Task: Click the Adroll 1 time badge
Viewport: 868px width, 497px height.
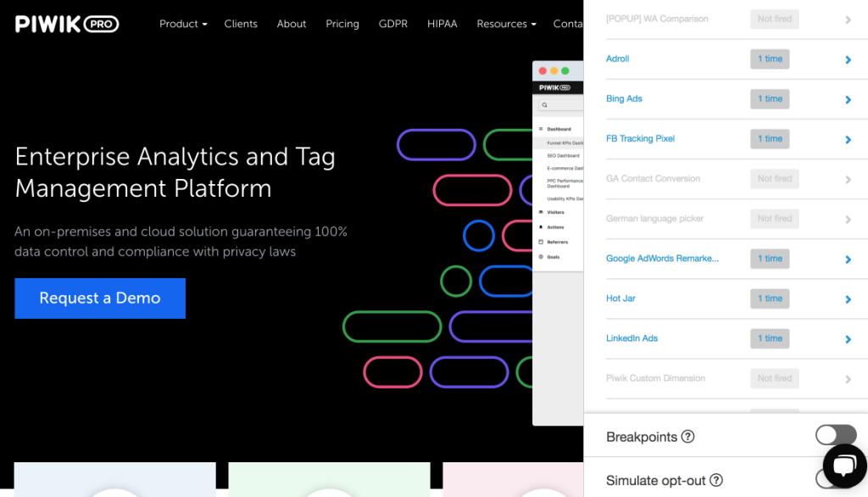Action: click(770, 59)
